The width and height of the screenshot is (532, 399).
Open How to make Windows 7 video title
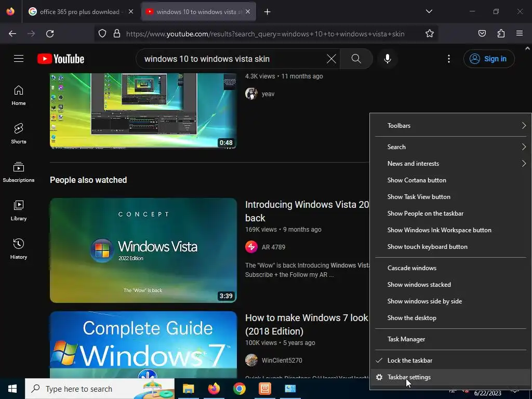(307, 324)
